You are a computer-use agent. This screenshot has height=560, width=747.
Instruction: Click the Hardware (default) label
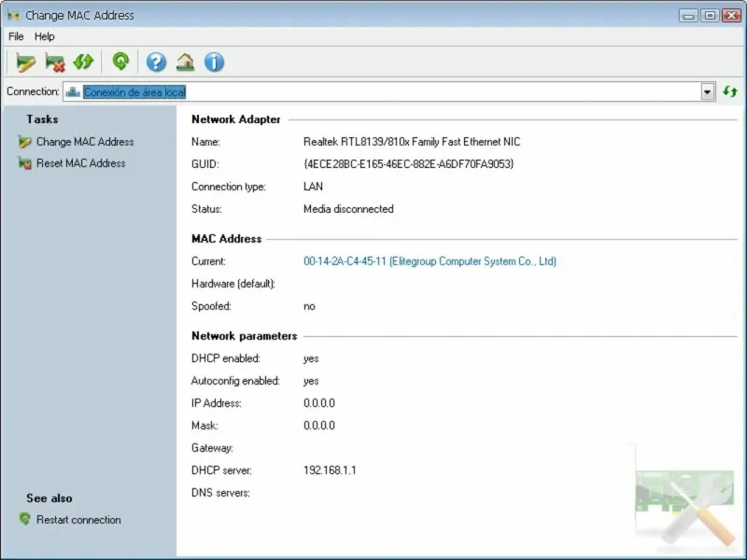click(233, 284)
